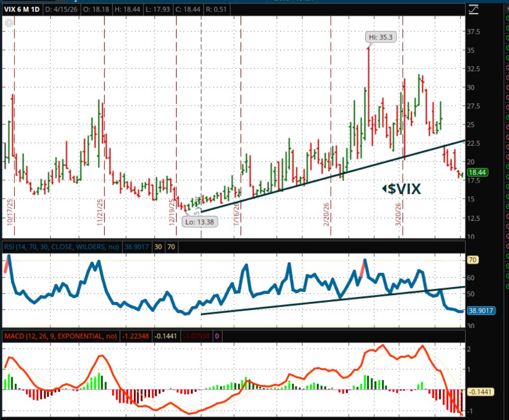This screenshot has width=509, height=420.
Task: Click the 60 label on the RSI axis
Action: tap(471, 278)
